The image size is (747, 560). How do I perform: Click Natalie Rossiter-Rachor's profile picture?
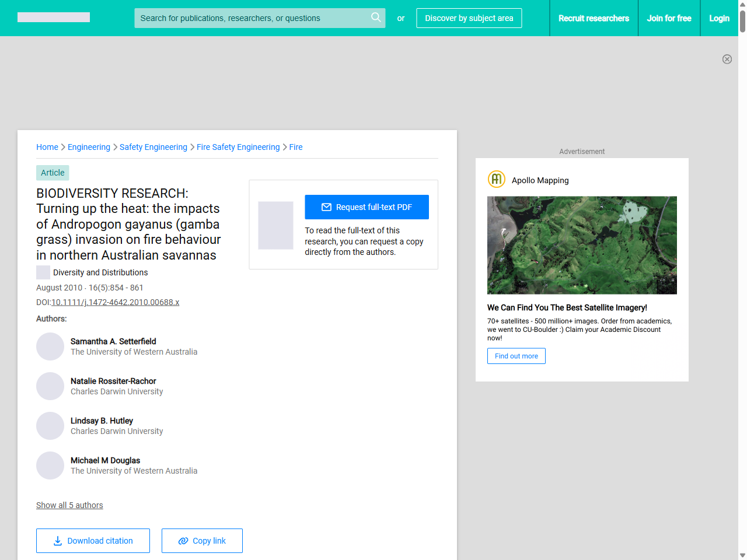tap(50, 386)
